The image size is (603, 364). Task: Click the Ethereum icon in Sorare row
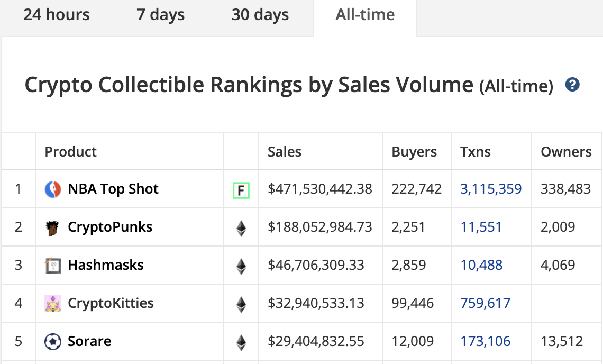(241, 342)
